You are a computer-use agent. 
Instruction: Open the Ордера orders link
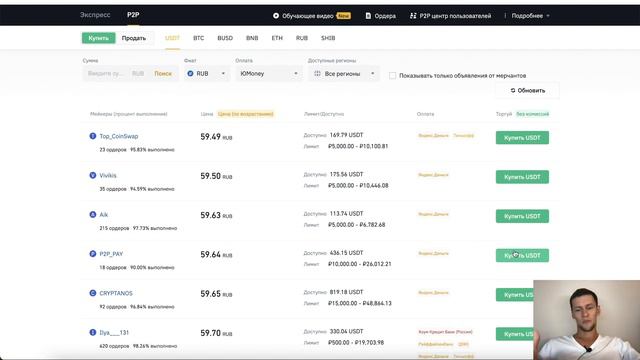coord(385,16)
